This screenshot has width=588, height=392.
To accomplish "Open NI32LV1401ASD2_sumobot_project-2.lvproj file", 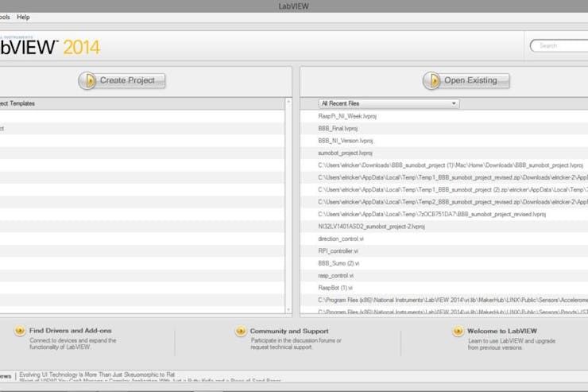I will (371, 227).
